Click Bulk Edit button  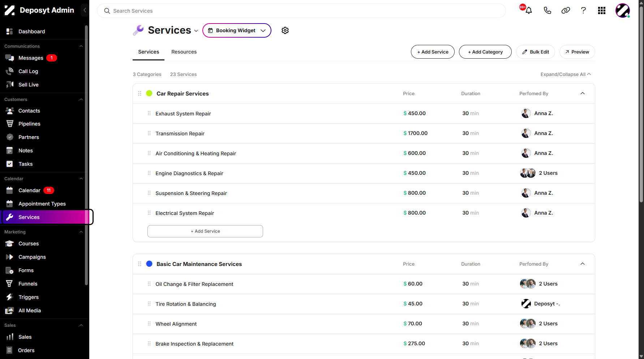pos(535,52)
